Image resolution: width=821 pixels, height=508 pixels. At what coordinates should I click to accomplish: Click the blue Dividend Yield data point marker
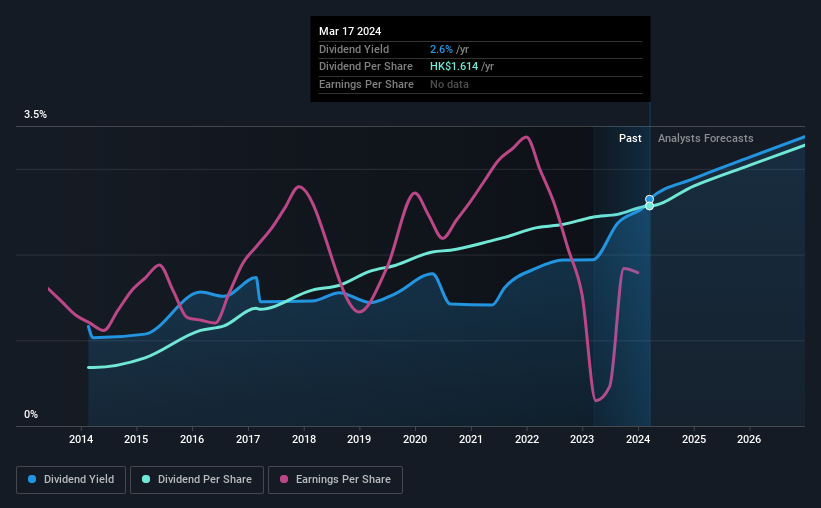[649, 199]
